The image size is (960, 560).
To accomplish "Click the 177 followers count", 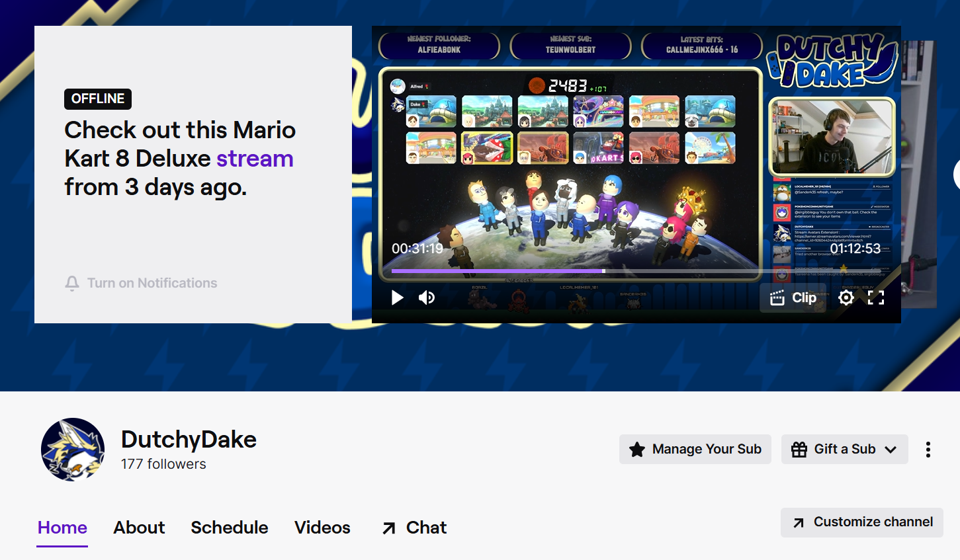I will tap(163, 464).
